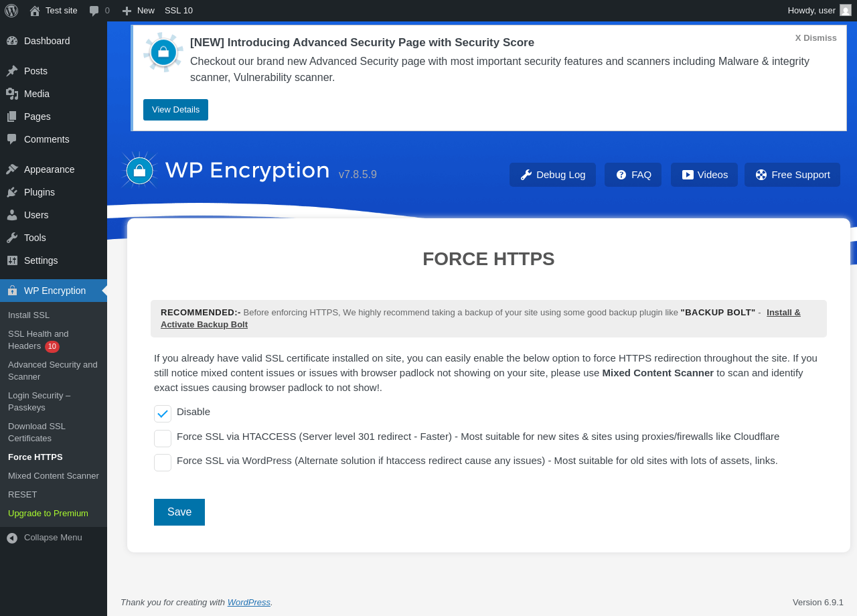Viewport: 857px width, 616px height.
Task: Click the Dashboard gauge icon
Action: [x=12, y=41]
